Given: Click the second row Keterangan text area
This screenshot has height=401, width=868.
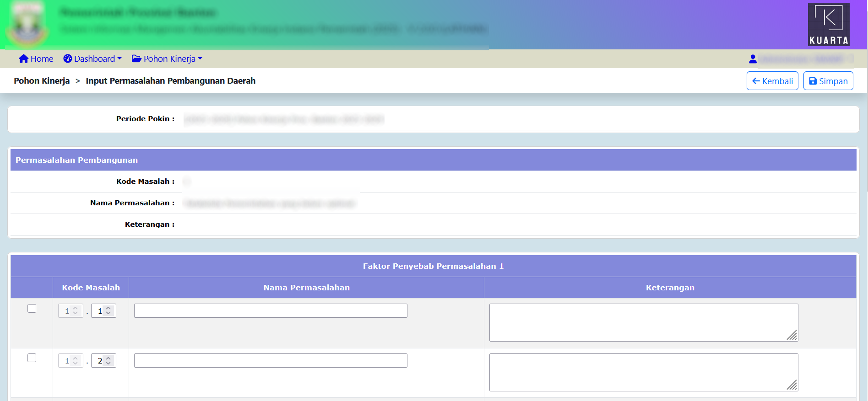Looking at the screenshot, I should coord(643,372).
